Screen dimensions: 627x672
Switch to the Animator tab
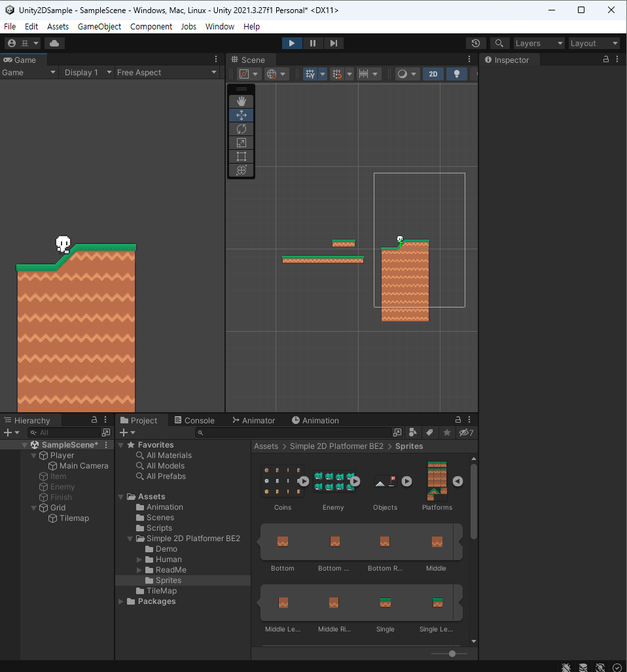254,421
